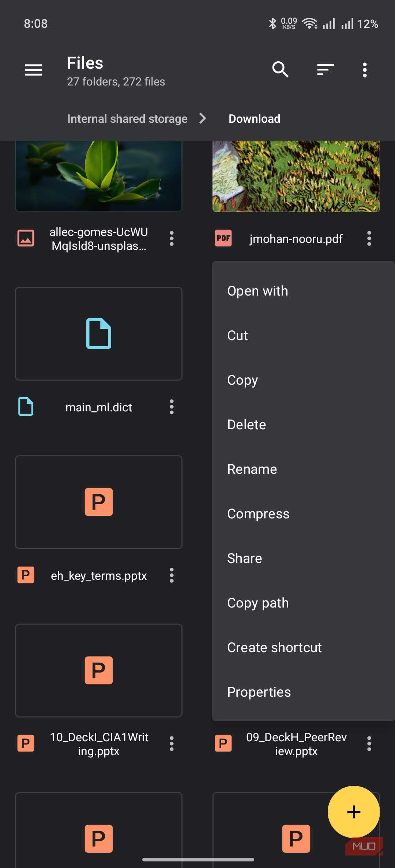The width and height of the screenshot is (395, 868).
Task: Tap the small P icon beside 10_DeckI_CIA1Writing.pptx
Action: coord(26,743)
